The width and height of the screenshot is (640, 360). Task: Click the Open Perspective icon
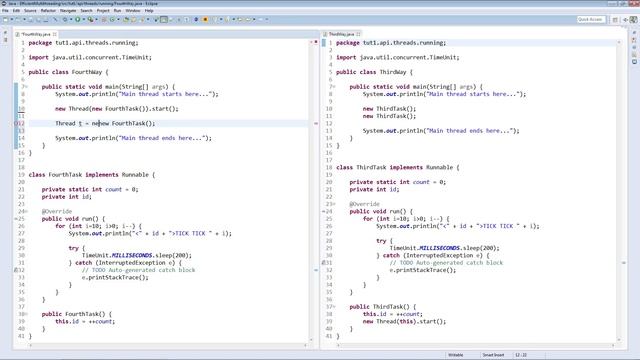pyautogui.click(x=615, y=20)
